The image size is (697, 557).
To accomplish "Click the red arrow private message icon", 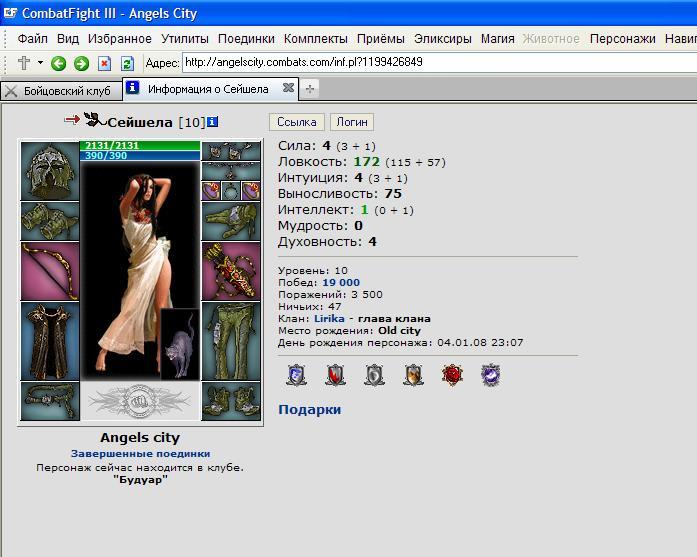I will [x=72, y=119].
